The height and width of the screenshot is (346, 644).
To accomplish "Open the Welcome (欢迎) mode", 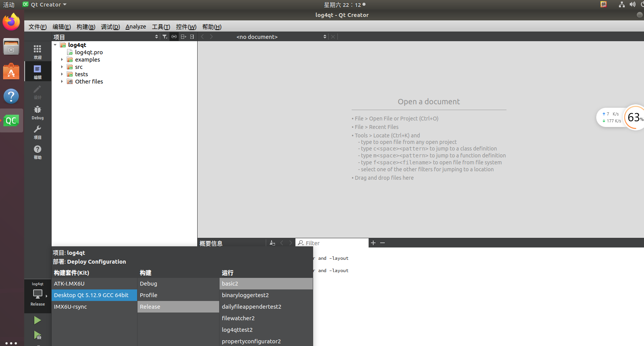I will (37, 52).
